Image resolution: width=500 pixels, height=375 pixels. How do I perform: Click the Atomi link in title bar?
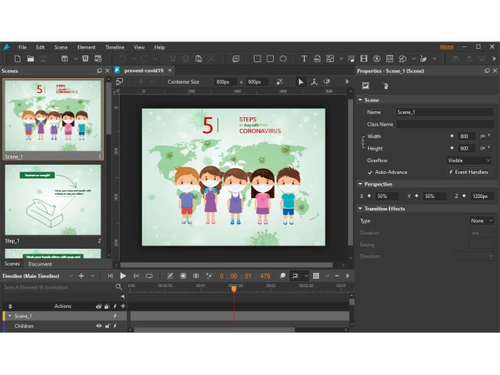click(446, 47)
